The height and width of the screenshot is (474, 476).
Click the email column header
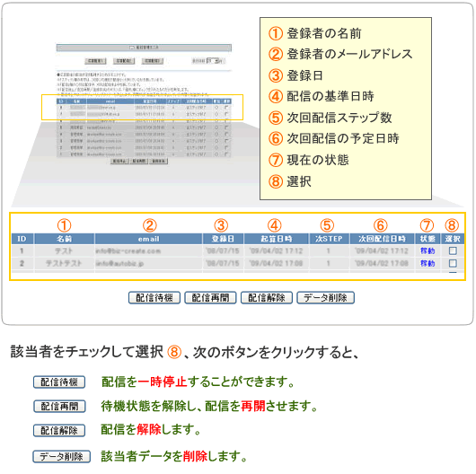click(x=148, y=239)
